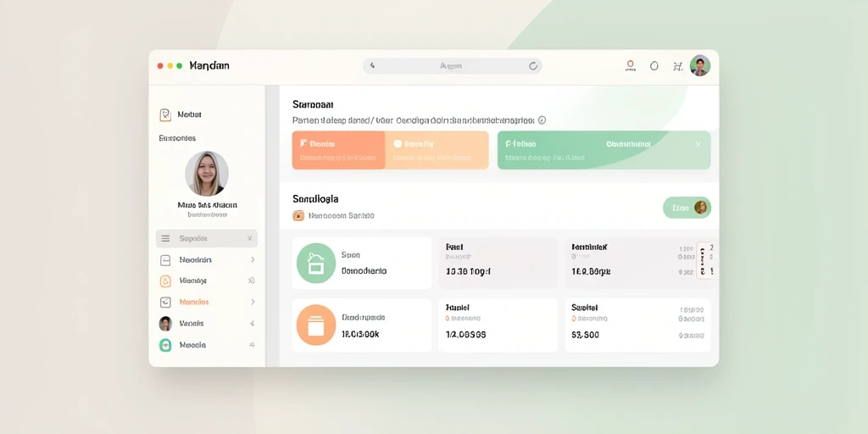Select the orange-highlighted sidebar menu label
Viewport: 868px width, 434px height.
point(194,303)
